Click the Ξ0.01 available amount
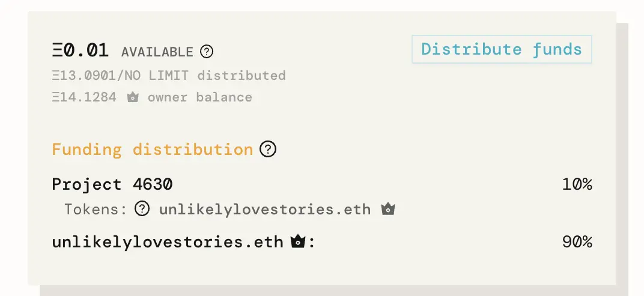The width and height of the screenshot is (644, 296). coord(80,51)
